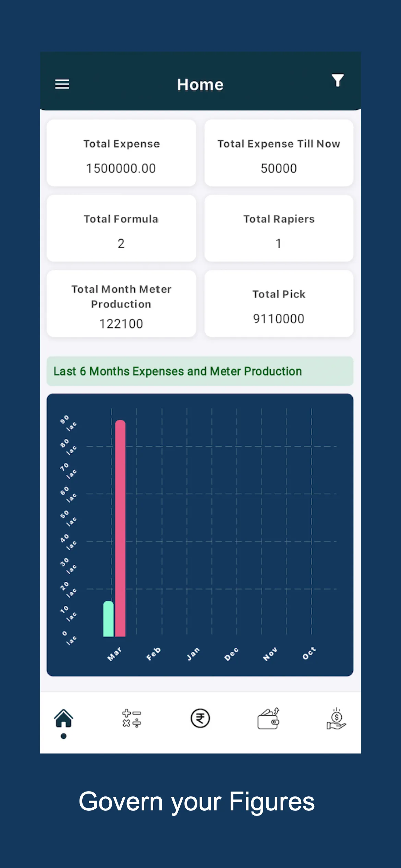The width and height of the screenshot is (401, 868).
Task: Click the value 1500000.00
Action: 121,168
